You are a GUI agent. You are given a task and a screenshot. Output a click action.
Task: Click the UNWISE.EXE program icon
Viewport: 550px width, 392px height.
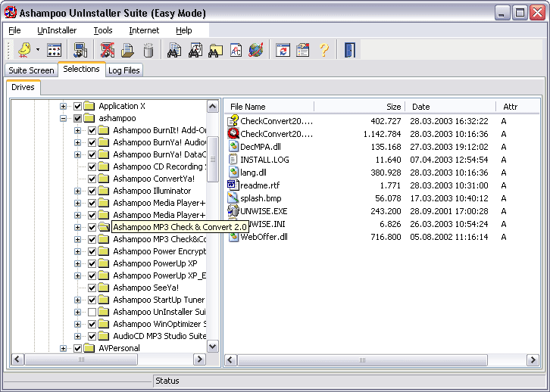(233, 210)
